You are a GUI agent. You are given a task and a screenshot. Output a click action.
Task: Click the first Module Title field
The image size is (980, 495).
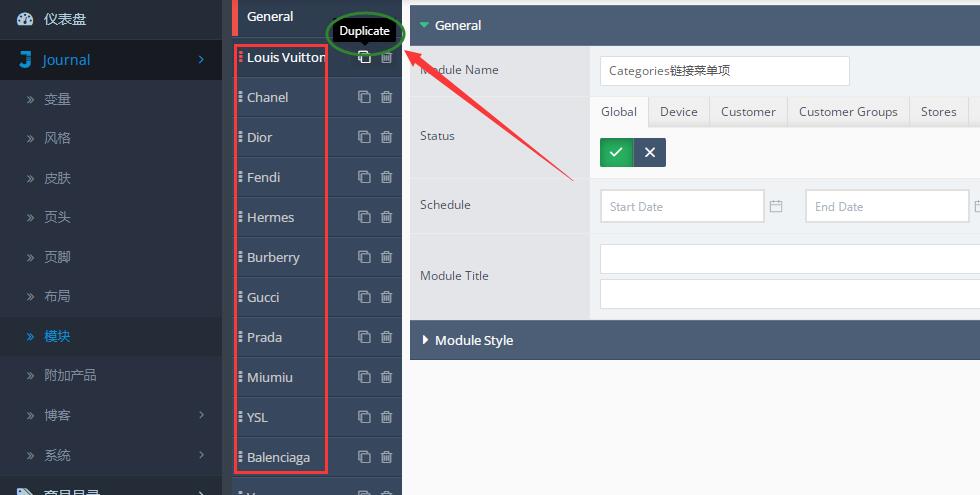pos(790,259)
